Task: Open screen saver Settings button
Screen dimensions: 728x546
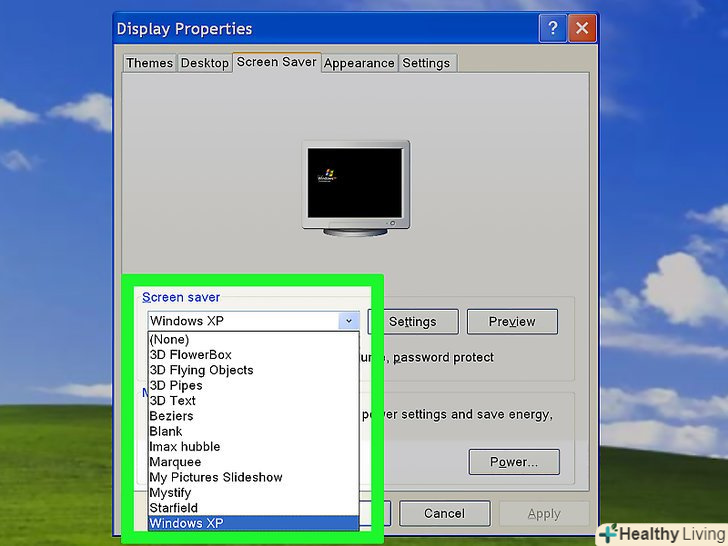Action: click(413, 322)
